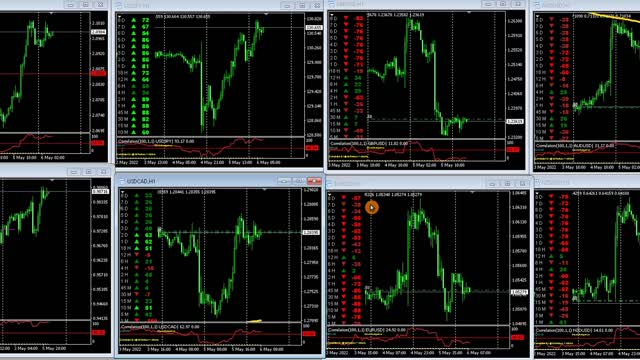This screenshot has width=640, height=360.
Task: Click the NZDUSD chart window title icon
Action: (537, 182)
